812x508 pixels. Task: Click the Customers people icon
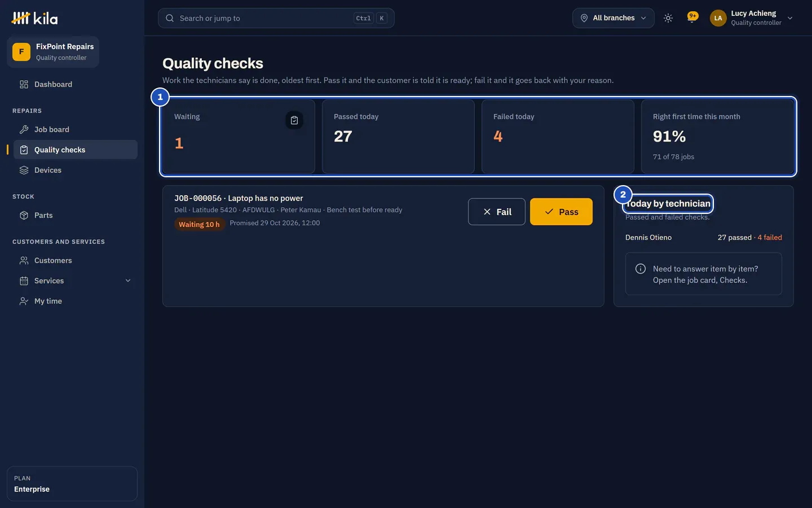[x=24, y=261]
